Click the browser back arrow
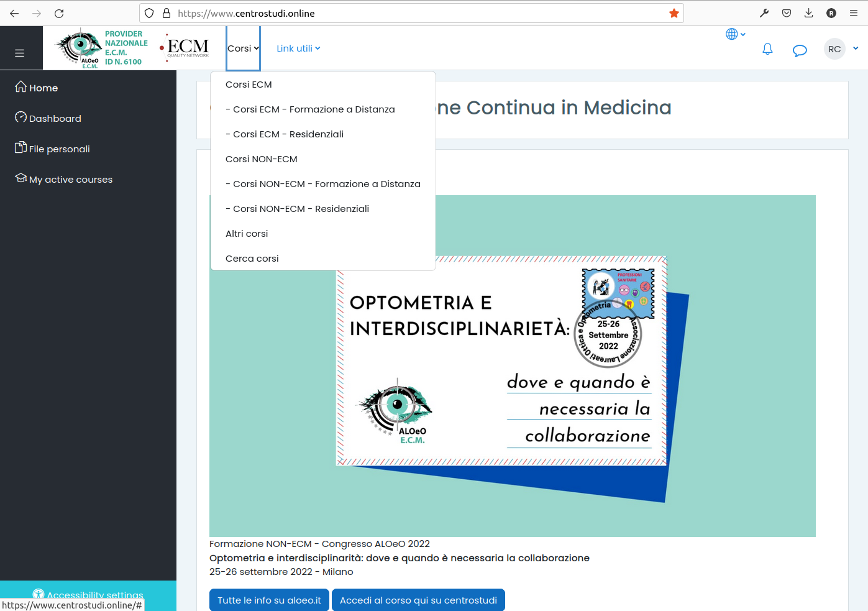Viewport: 868px width, 611px height. 14,13
